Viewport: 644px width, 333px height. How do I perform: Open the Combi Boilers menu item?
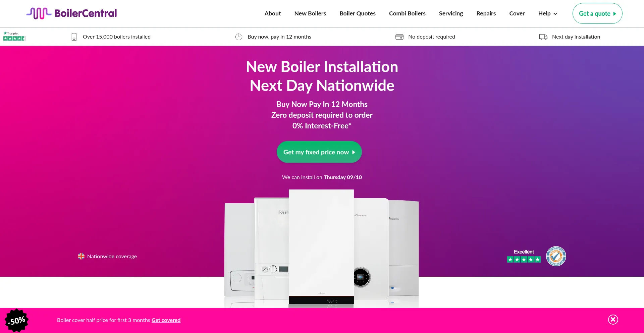(x=407, y=13)
